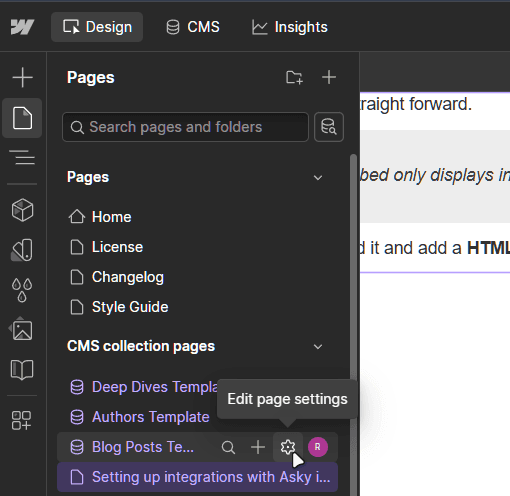Add new item to Blog Posts Template
This screenshot has width=510, height=496.
pos(258,447)
